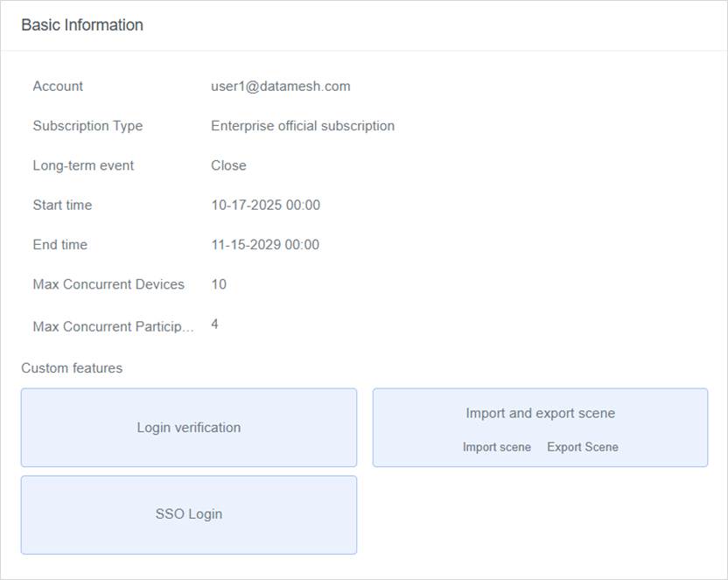Click the Long-term event label

click(83, 165)
